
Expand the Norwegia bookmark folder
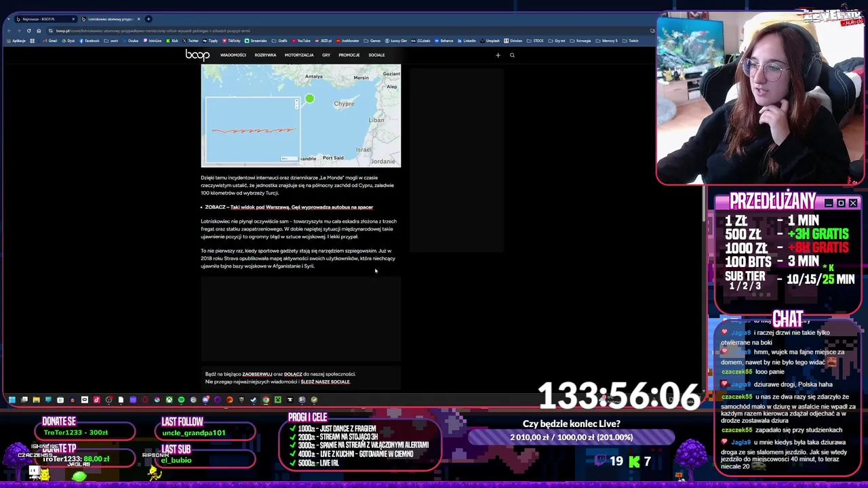pyautogui.click(x=580, y=41)
